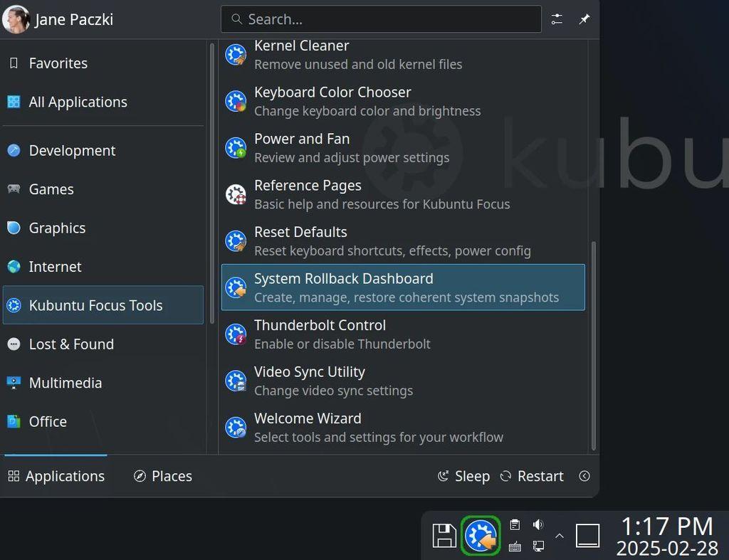Image resolution: width=729 pixels, height=560 pixels.
Task: Launch Reset Defaults icon
Action: (236, 241)
